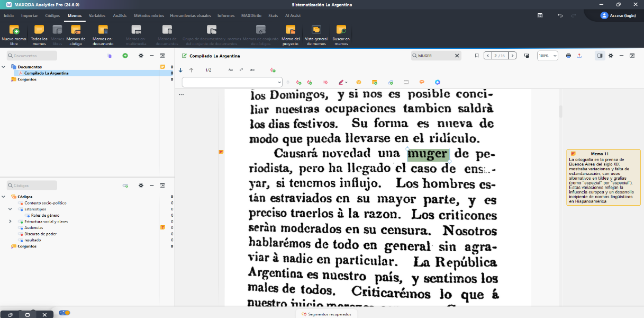This screenshot has height=318, width=644.
Task: Select the Compilado La Argentina document in the tree
Action: tap(46, 73)
